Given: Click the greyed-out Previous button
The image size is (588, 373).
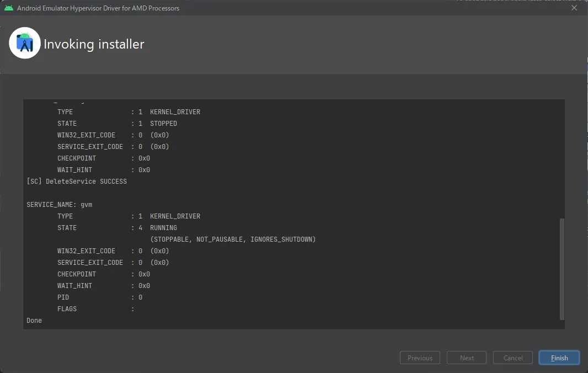Looking at the screenshot, I should (420, 358).
